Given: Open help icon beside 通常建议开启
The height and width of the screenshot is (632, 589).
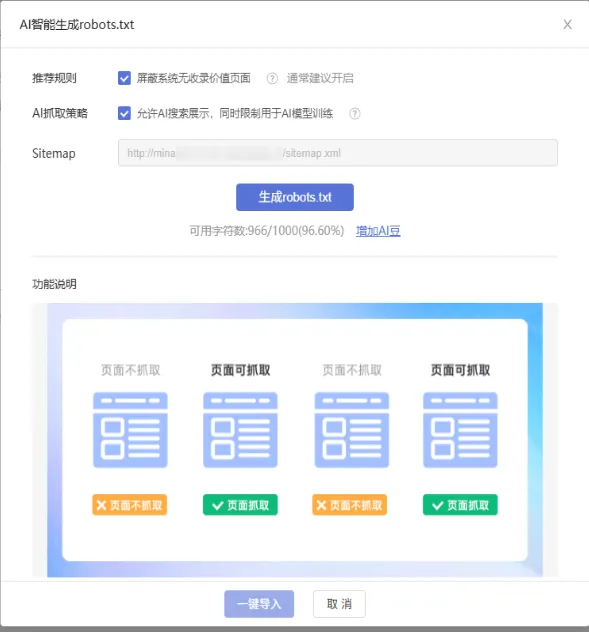Looking at the screenshot, I should point(272,78).
